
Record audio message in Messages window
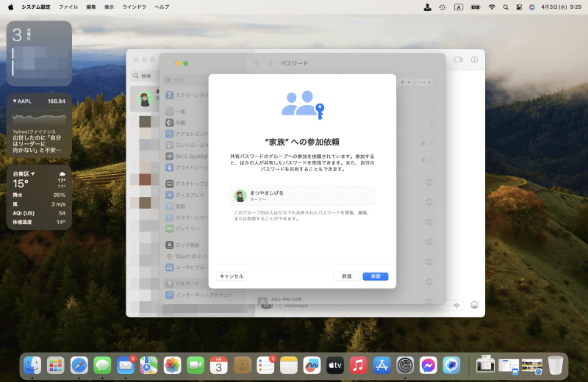coord(456,305)
